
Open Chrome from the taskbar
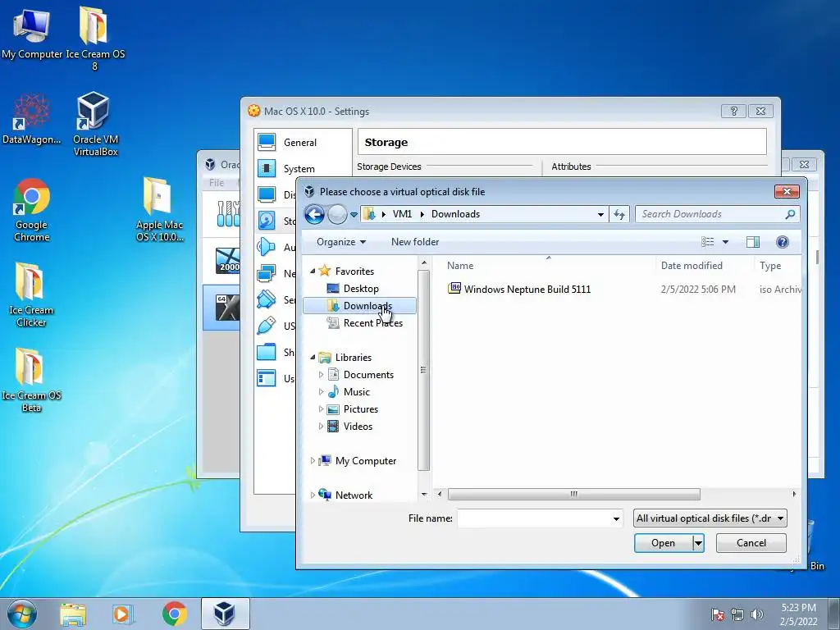pyautogui.click(x=174, y=614)
